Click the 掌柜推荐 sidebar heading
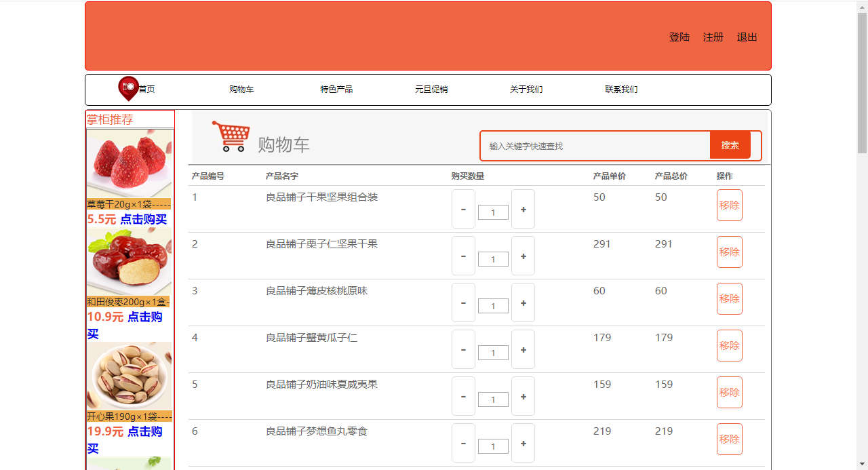This screenshot has height=470, width=868. click(x=110, y=119)
